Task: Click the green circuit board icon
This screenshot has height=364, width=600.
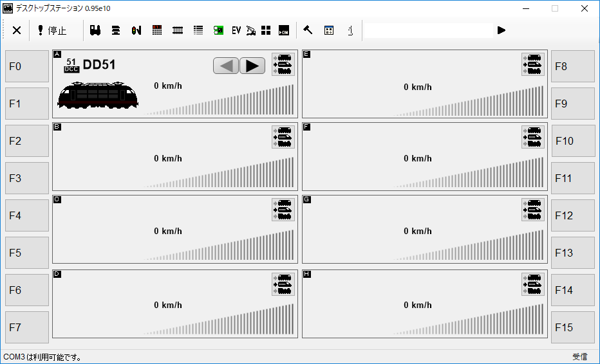Action: (x=218, y=30)
